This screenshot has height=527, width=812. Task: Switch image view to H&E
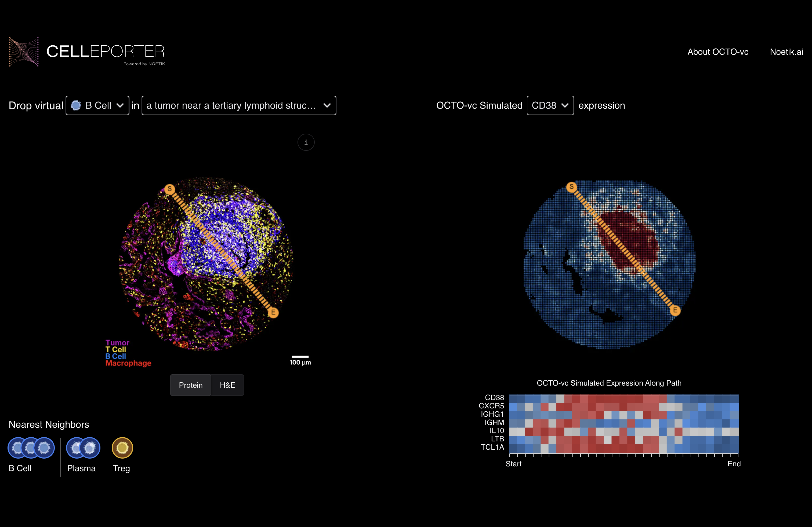[x=227, y=385]
